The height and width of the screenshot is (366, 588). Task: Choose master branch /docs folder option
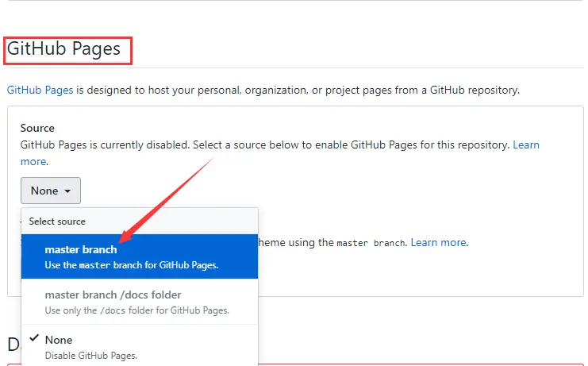click(140, 302)
